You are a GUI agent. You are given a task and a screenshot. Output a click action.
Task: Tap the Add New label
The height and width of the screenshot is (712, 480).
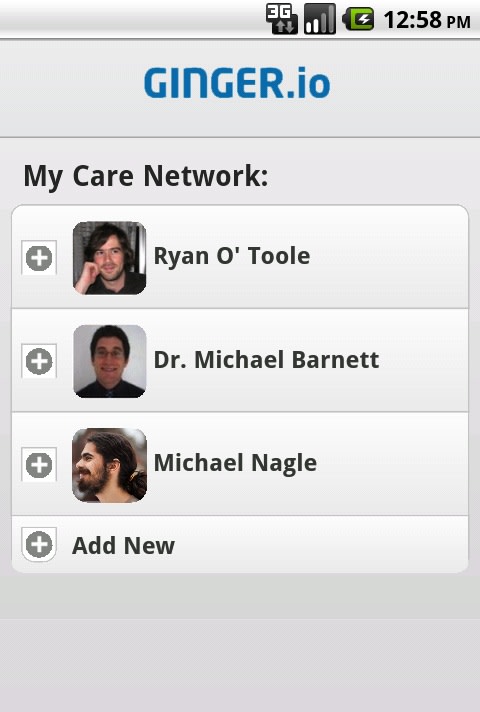[123, 545]
